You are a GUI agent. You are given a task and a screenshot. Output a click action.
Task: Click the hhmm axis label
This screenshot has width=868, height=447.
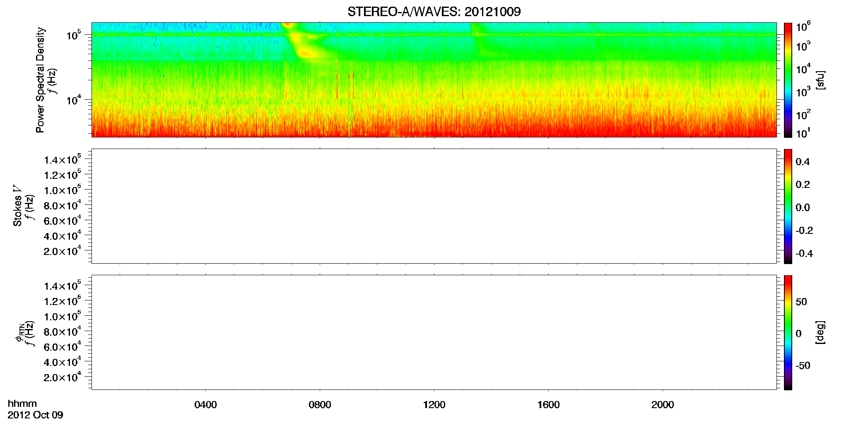(22, 404)
